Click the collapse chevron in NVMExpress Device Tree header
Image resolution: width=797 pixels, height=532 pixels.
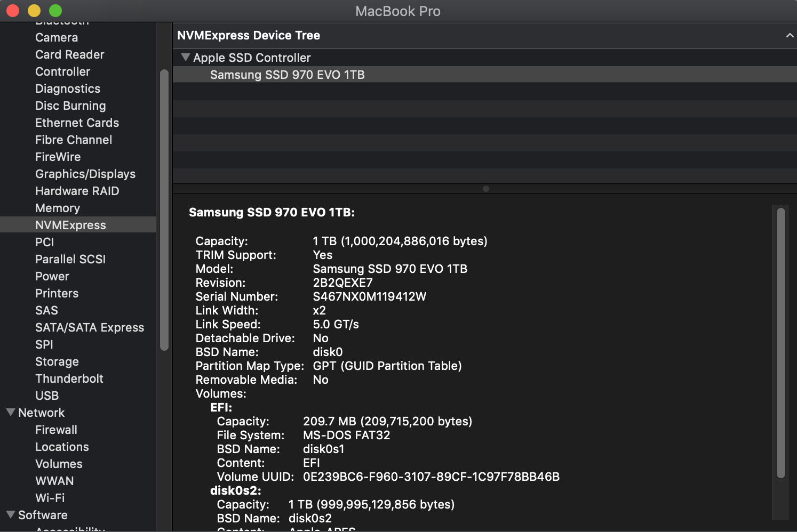coord(790,36)
